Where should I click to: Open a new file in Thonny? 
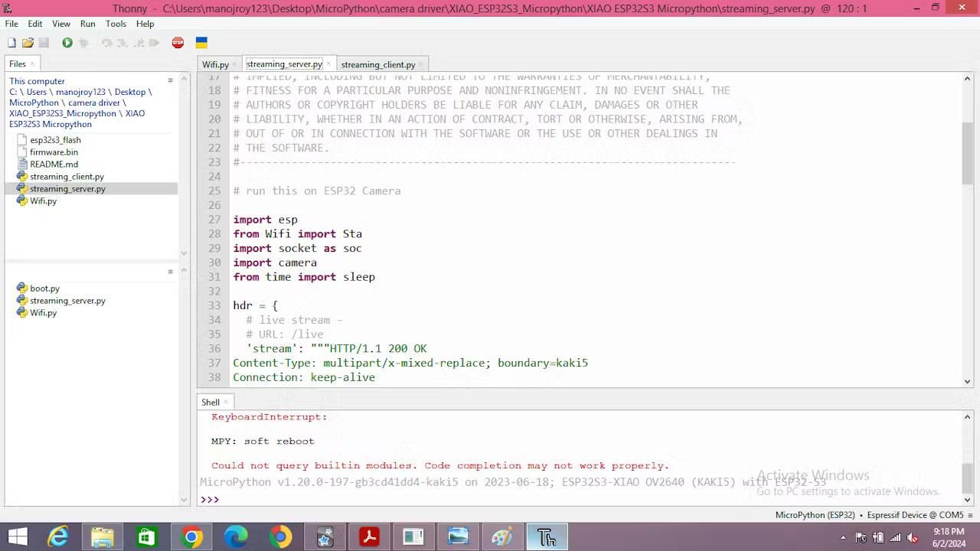[x=11, y=42]
